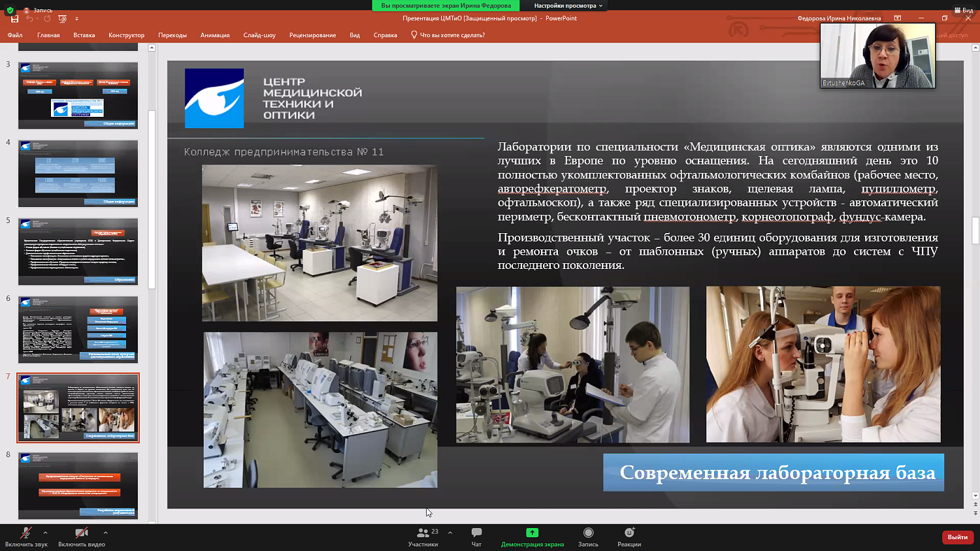This screenshot has width=980, height=551.
Task: Open the Чат panel in Zoom
Action: click(x=476, y=537)
